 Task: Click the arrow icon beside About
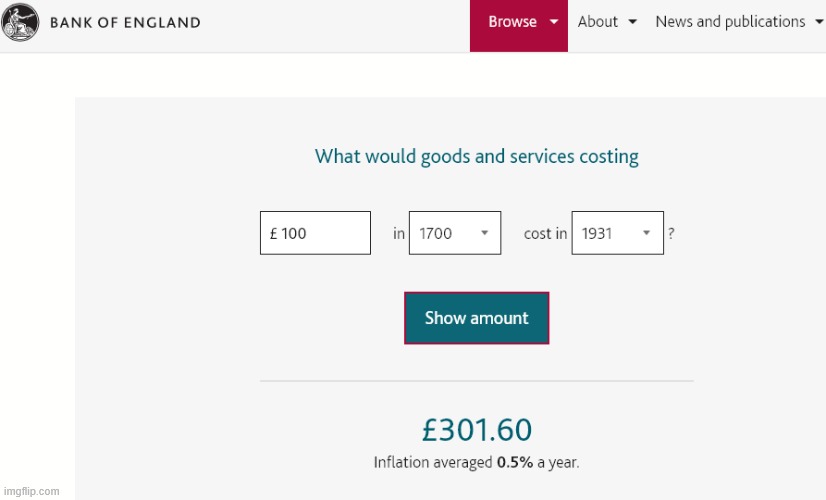pos(633,22)
